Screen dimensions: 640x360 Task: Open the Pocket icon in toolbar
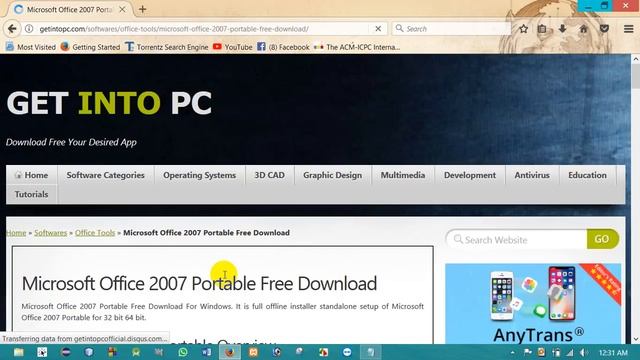coord(604,29)
